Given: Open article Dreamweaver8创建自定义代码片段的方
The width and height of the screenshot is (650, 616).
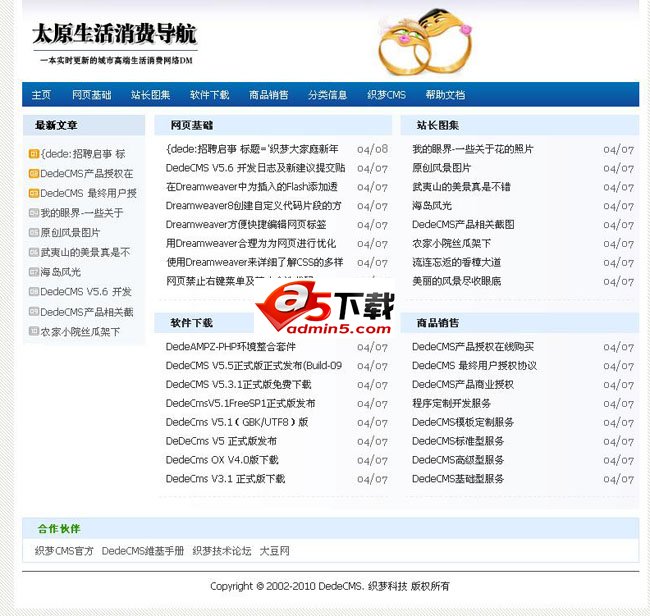Looking at the screenshot, I should pos(254,206).
